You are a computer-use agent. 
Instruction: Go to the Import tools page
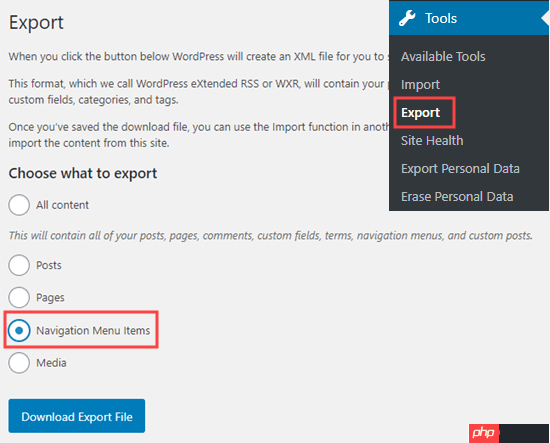(x=420, y=85)
